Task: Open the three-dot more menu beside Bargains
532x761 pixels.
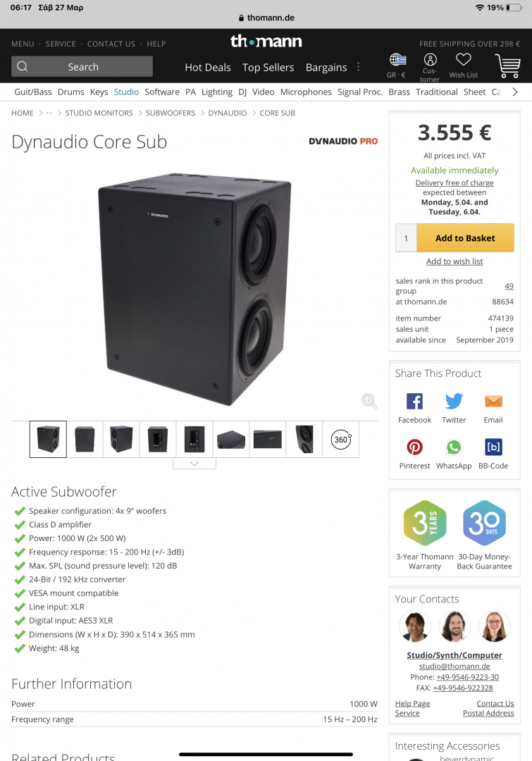Action: 358,67
